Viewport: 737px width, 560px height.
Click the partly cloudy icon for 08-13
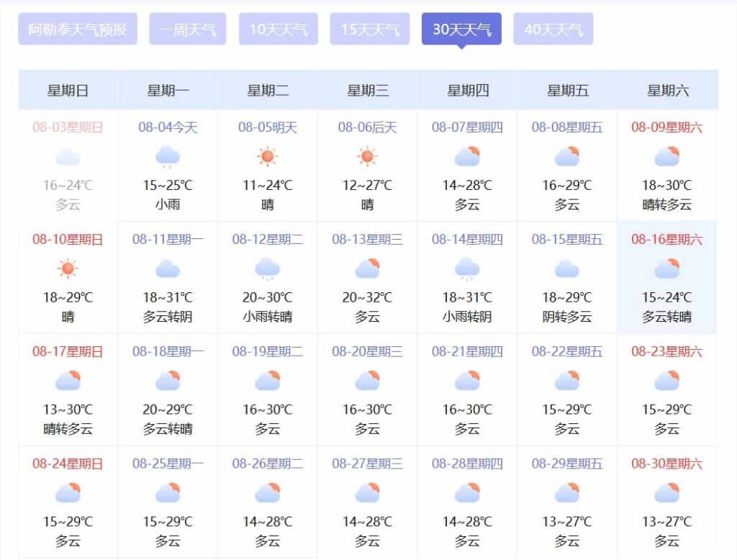(367, 268)
